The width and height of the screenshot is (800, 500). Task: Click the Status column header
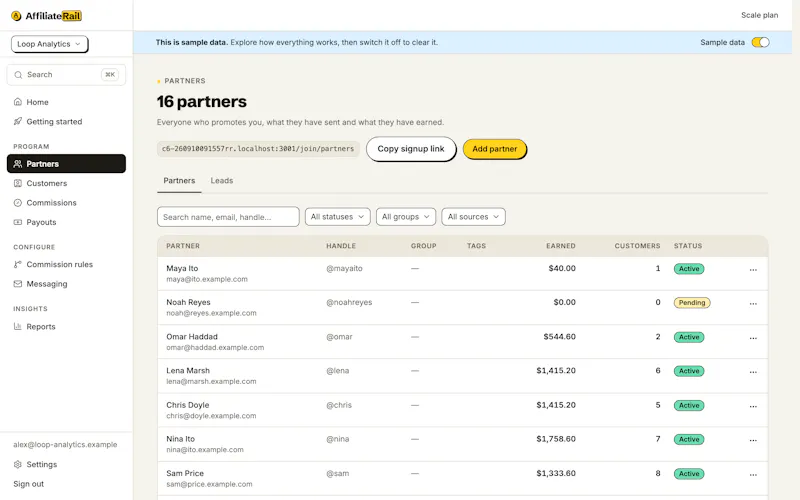(688, 246)
